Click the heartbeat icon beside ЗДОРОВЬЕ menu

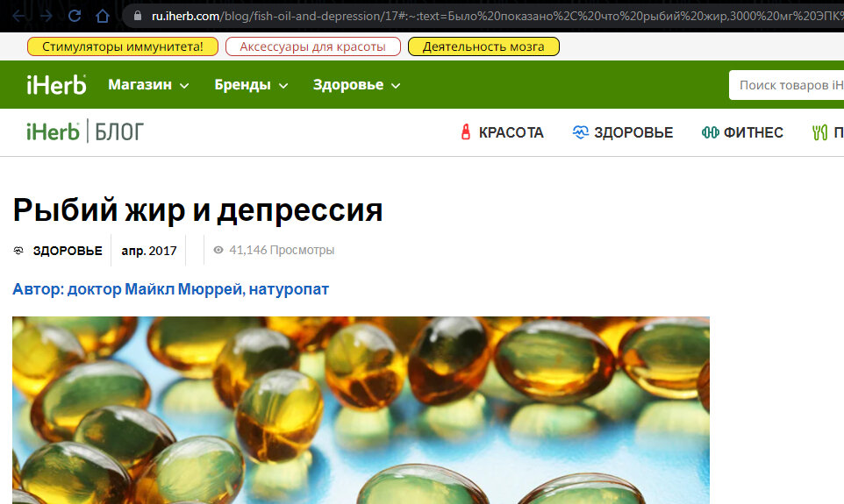click(x=580, y=132)
